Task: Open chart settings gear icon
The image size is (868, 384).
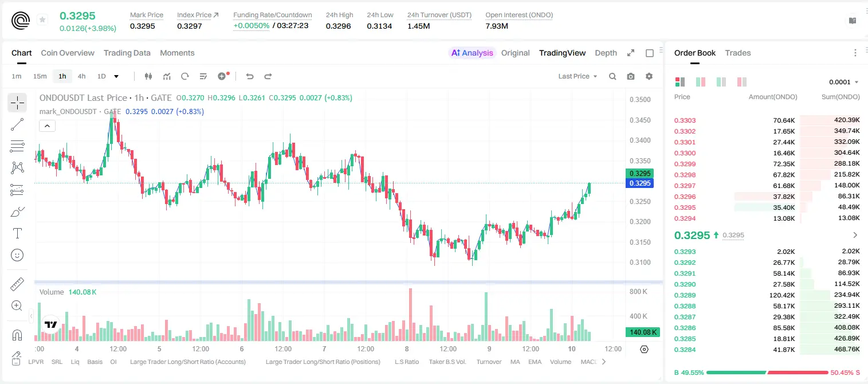Action: (649, 76)
